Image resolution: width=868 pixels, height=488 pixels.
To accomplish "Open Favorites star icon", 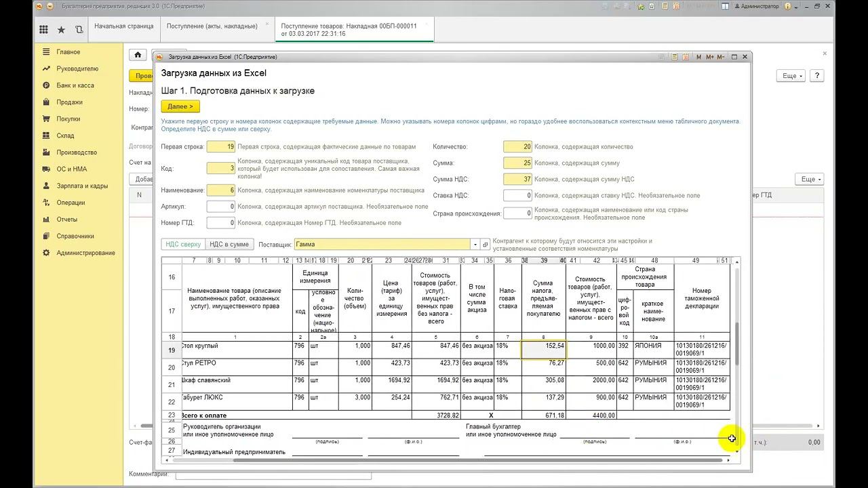I will tap(61, 30).
